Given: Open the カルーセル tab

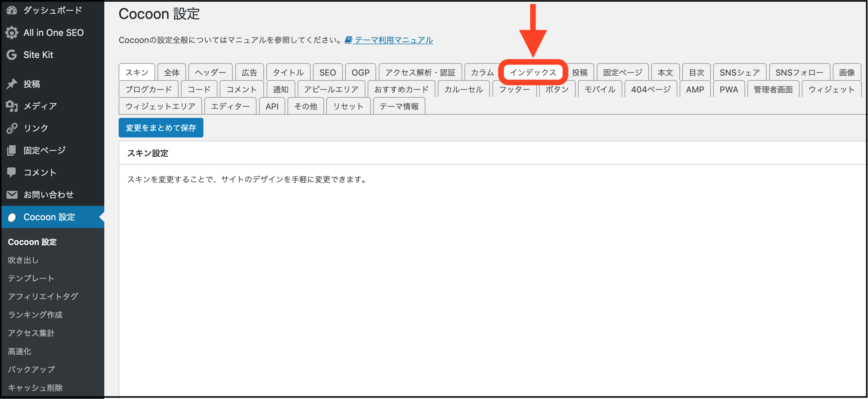Looking at the screenshot, I should pos(463,89).
